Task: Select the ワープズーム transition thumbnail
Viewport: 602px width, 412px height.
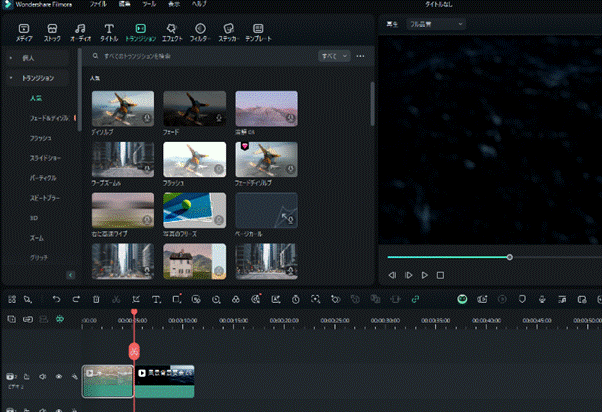Action: click(x=123, y=159)
